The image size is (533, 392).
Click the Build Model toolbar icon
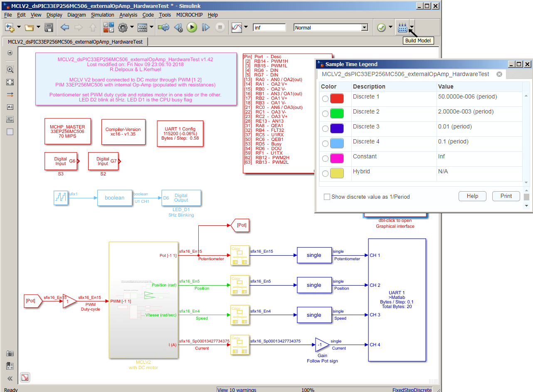[402, 27]
